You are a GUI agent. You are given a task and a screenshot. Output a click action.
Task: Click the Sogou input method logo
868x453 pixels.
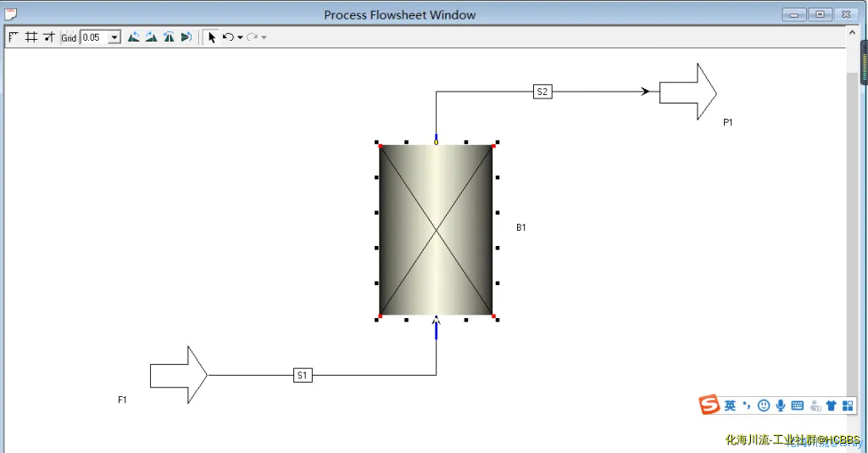(x=709, y=405)
